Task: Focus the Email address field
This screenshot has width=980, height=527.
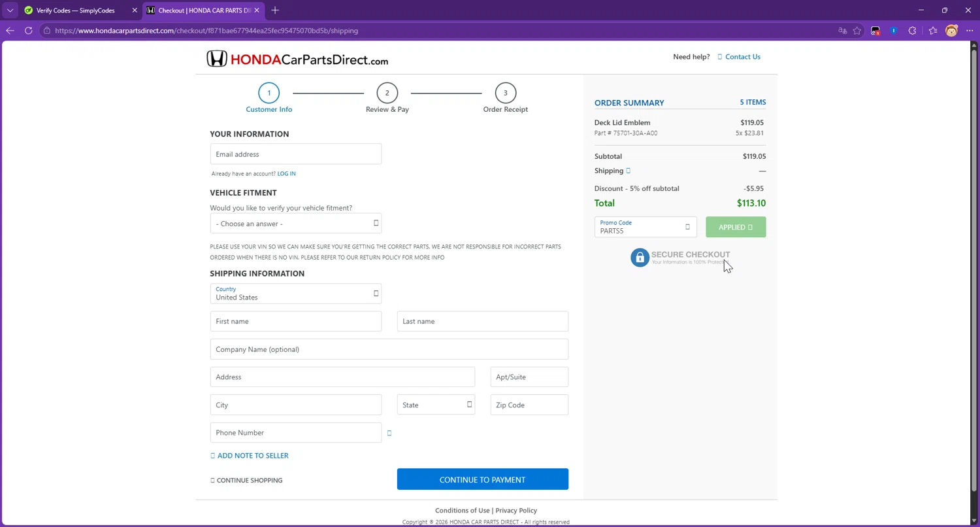Action: click(x=296, y=154)
